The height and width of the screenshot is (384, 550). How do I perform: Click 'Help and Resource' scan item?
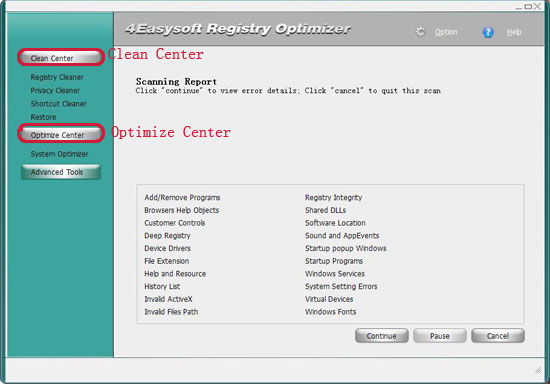click(175, 274)
